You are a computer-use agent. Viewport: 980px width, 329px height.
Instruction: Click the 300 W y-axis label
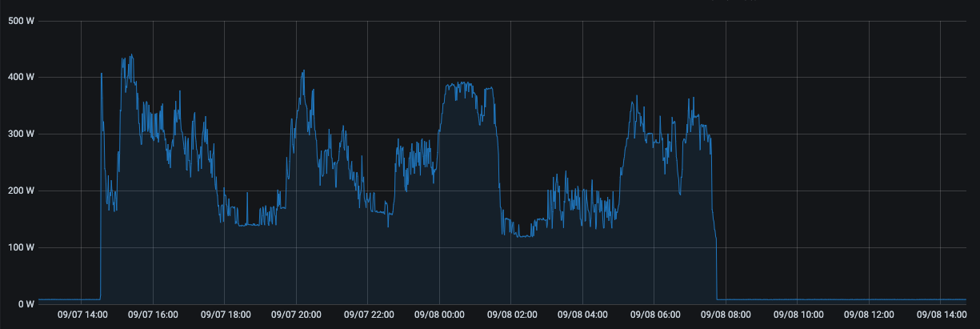click(20, 134)
